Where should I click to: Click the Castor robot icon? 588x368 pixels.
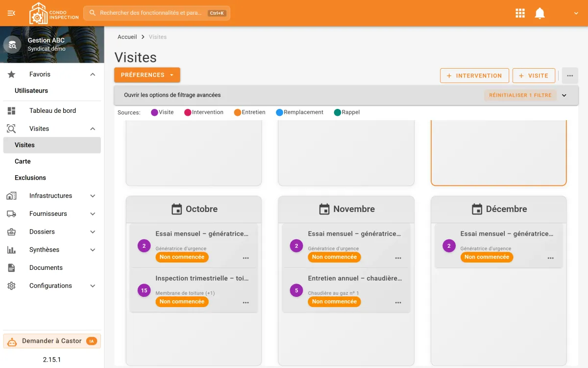click(12, 342)
